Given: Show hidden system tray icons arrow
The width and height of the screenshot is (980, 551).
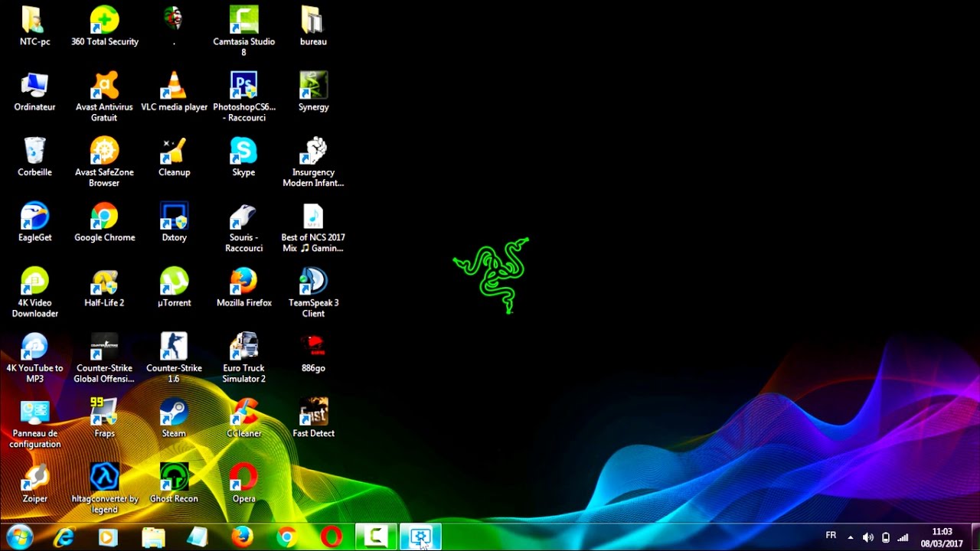Looking at the screenshot, I should click(x=850, y=537).
